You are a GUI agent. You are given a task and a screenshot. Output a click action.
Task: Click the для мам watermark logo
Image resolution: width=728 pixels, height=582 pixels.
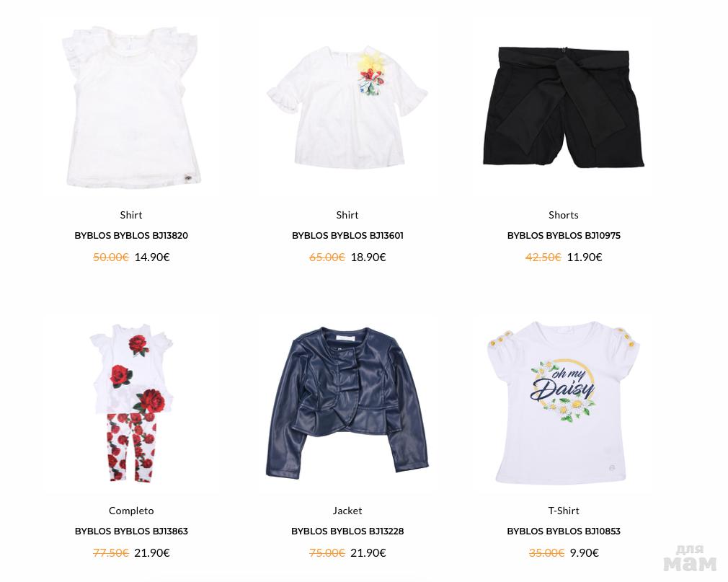coord(690,558)
